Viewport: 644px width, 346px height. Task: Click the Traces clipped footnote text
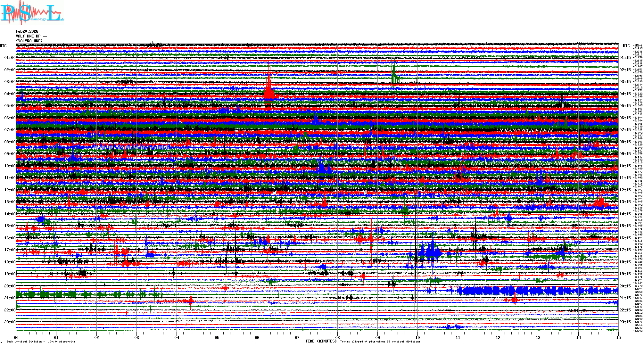coord(380,342)
